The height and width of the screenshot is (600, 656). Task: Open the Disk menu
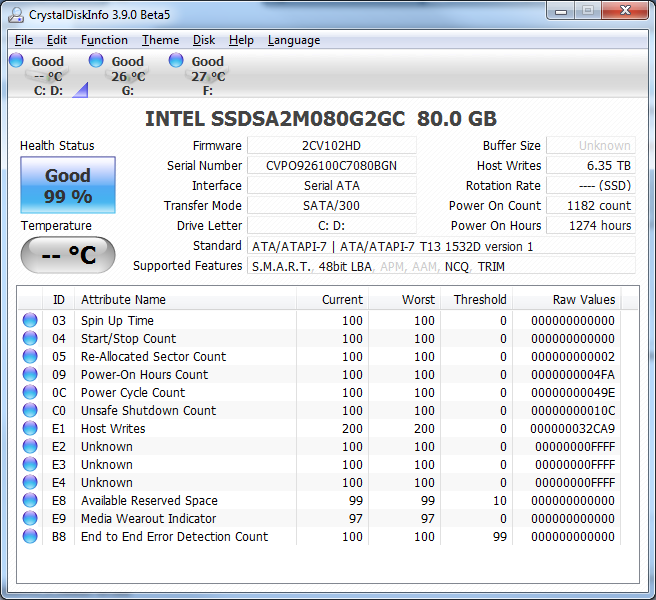204,40
